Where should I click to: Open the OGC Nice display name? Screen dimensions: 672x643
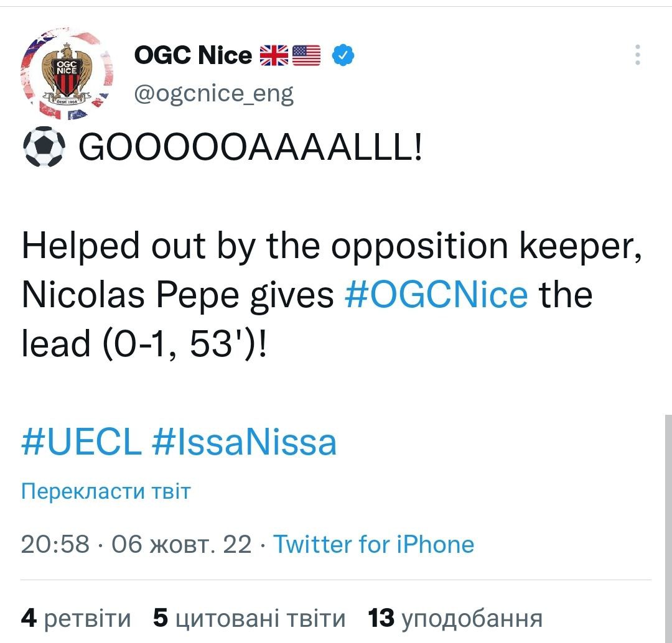(194, 56)
